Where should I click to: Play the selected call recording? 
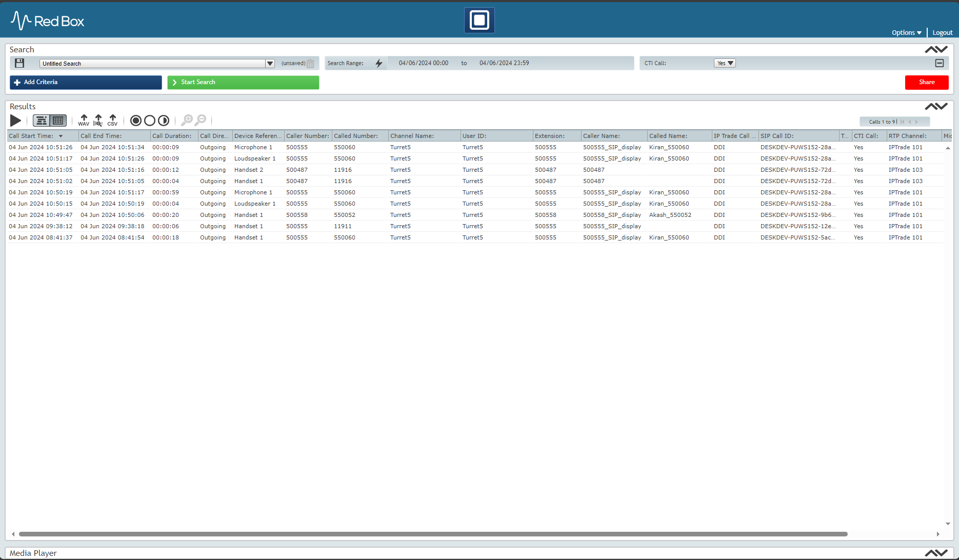(16, 121)
